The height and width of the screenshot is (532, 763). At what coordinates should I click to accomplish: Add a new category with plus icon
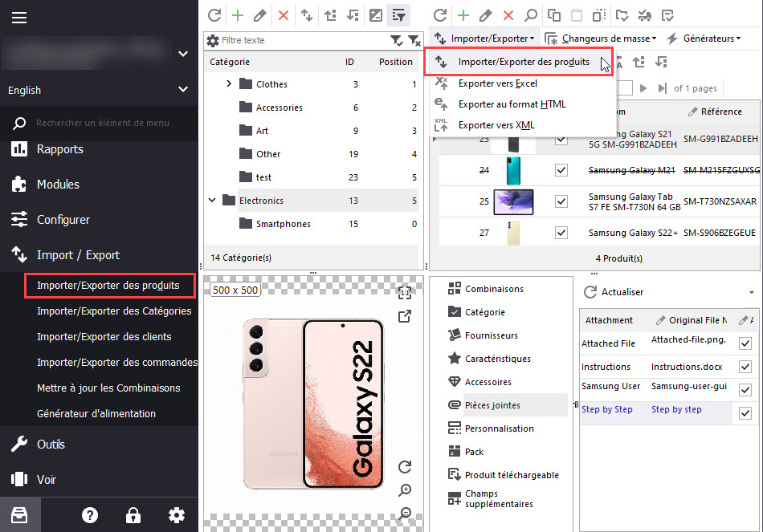[x=238, y=15]
